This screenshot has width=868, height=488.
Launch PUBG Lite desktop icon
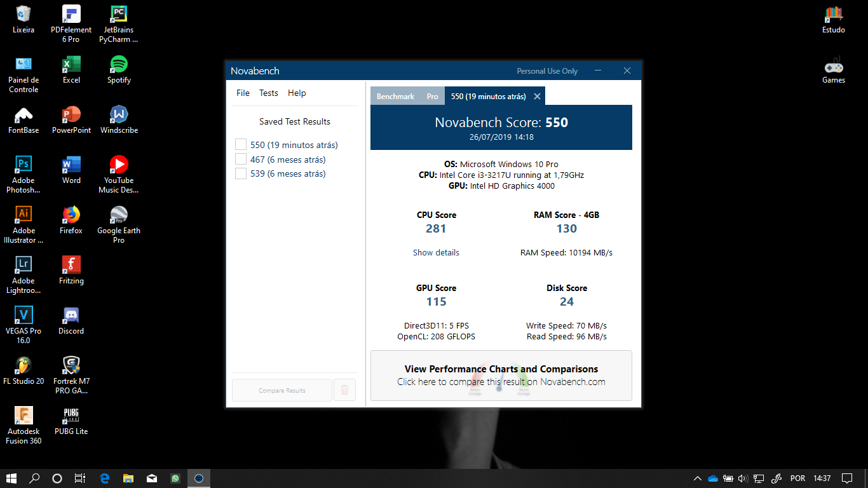[x=71, y=421]
